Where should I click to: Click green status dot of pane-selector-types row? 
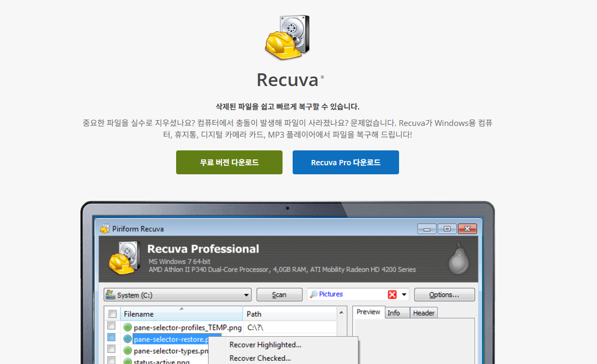(x=128, y=350)
